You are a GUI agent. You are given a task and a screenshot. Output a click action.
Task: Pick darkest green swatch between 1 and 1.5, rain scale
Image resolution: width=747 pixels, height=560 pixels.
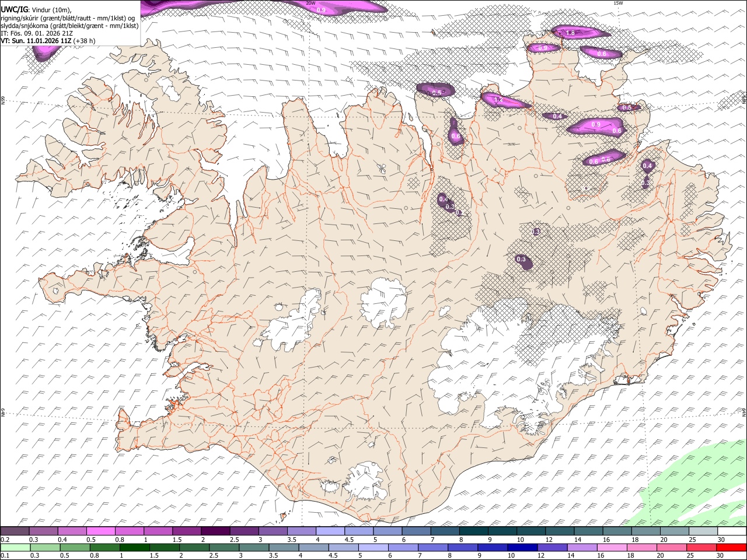coord(134,547)
